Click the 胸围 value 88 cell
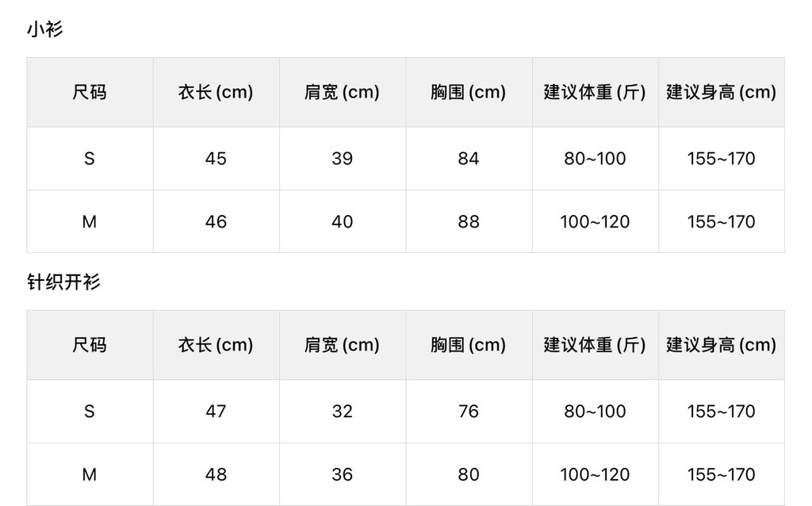This screenshot has height=506, width=812. pos(469,222)
